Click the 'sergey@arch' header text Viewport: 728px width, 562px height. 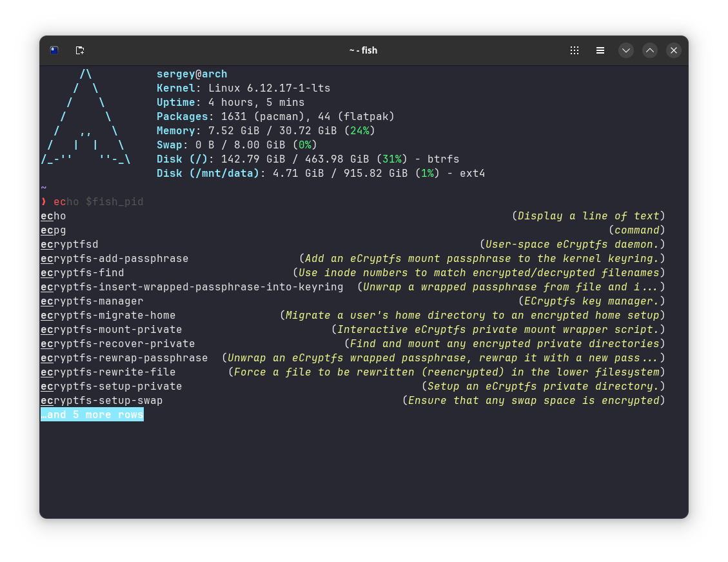(192, 74)
